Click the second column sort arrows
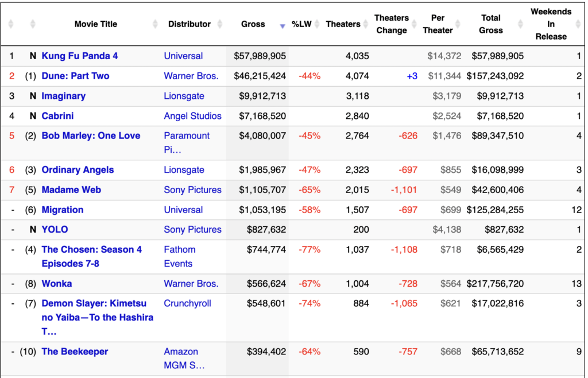 click(33, 24)
